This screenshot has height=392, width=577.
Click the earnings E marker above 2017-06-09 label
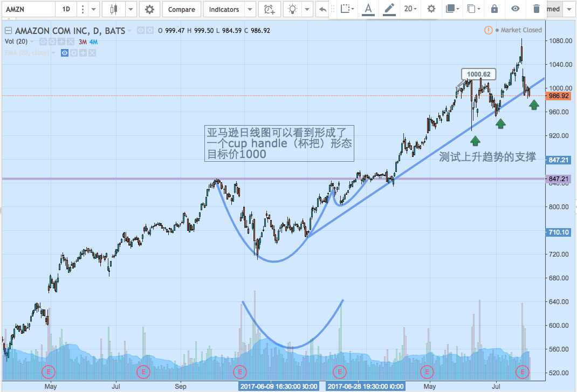click(240, 372)
